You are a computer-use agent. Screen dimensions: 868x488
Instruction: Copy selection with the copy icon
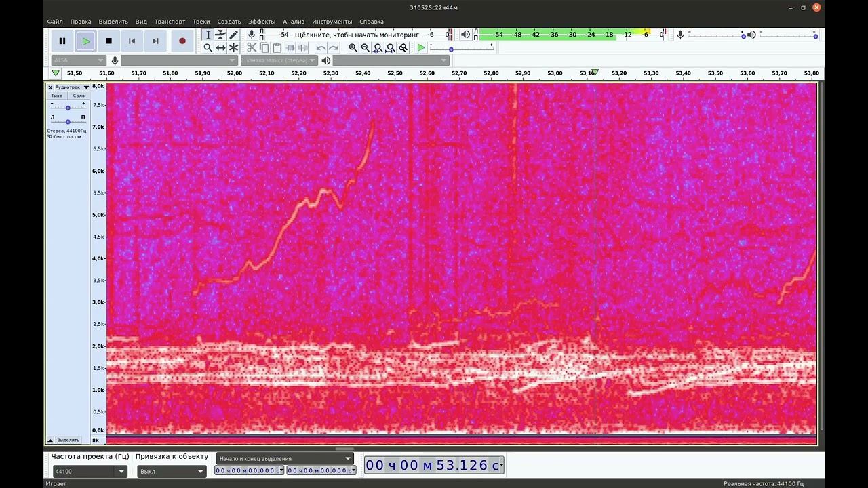(x=264, y=47)
